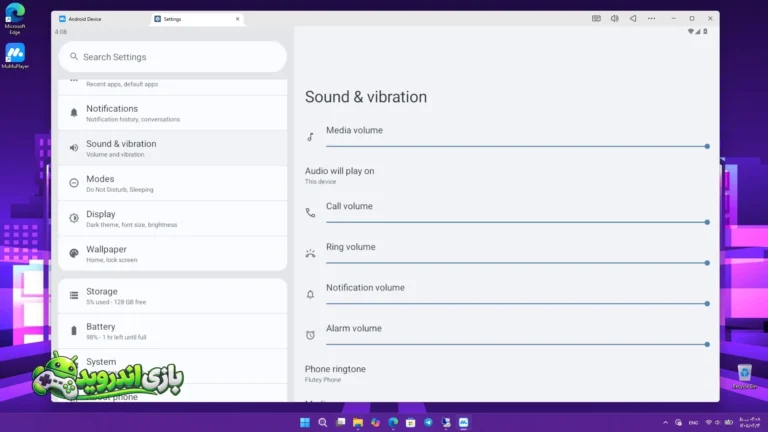
Task: Select Sound & vibration in sidebar
Action: [x=172, y=148]
